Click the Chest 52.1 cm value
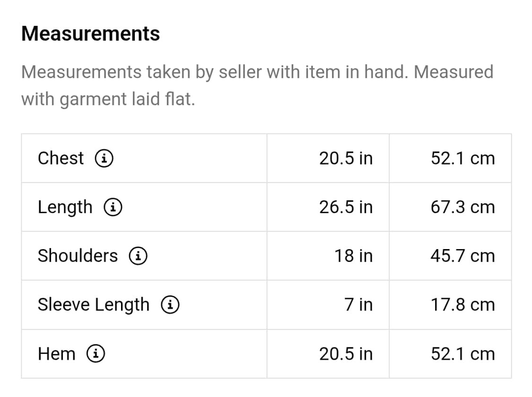Viewport: 532px width, 397px height. (x=463, y=158)
